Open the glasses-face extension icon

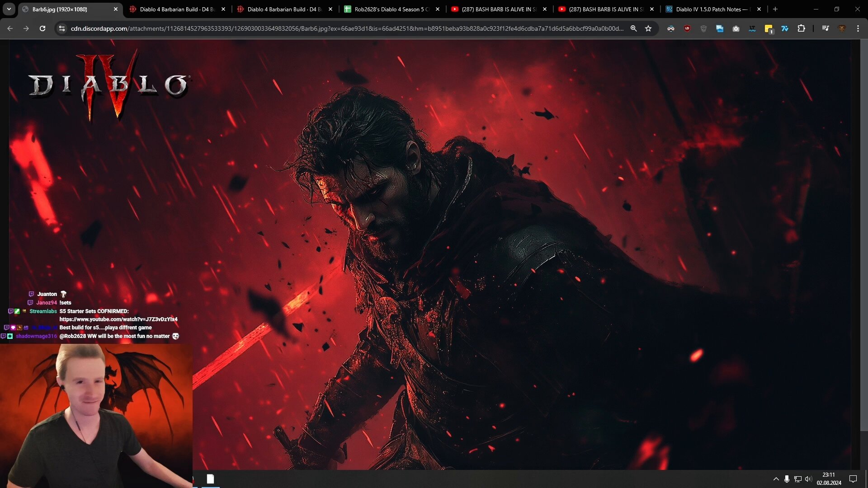click(671, 28)
